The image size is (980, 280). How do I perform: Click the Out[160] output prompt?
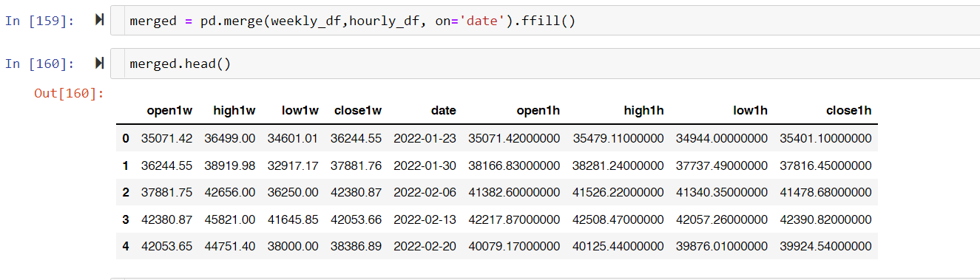[x=70, y=93]
